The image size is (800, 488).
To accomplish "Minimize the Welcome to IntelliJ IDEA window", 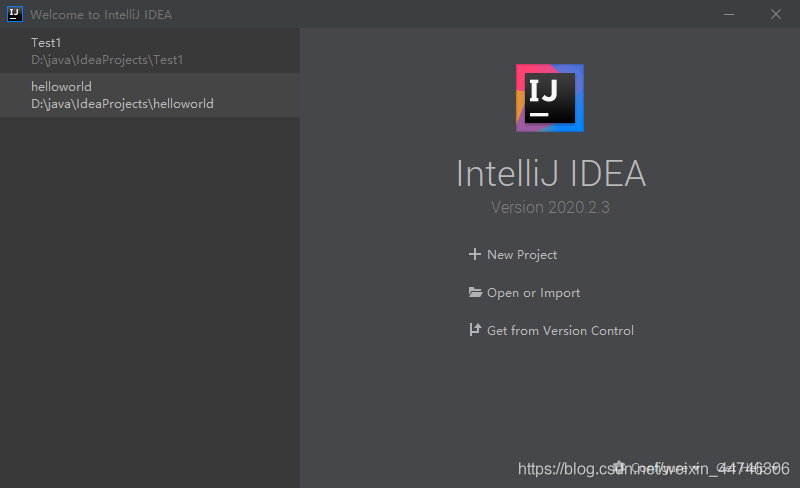I will point(729,14).
